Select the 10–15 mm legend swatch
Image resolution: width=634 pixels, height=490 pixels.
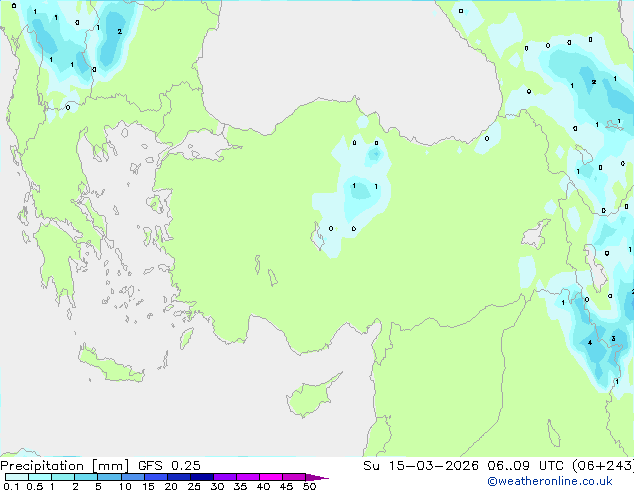coord(132,477)
